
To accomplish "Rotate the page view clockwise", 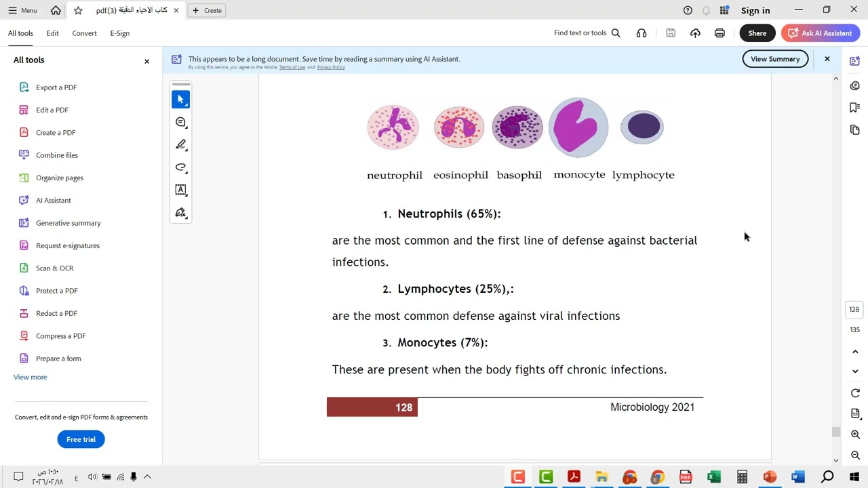I will 855,393.
